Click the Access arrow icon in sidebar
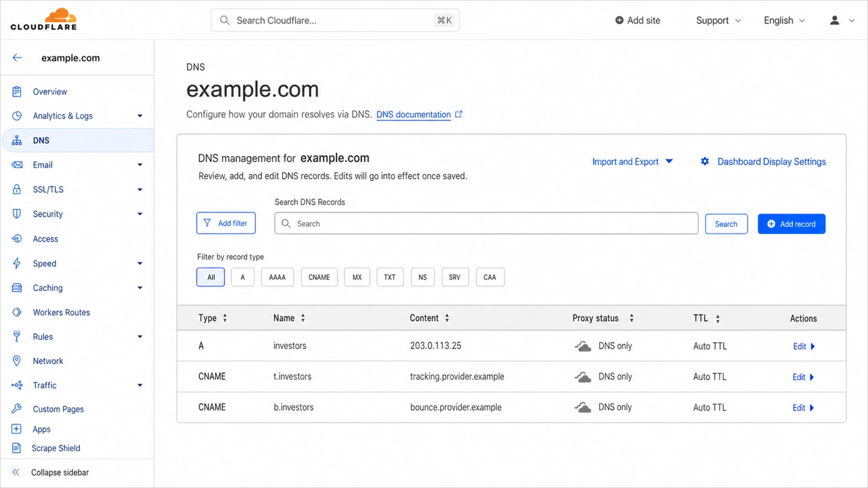The width and height of the screenshot is (868, 488). 17,239
